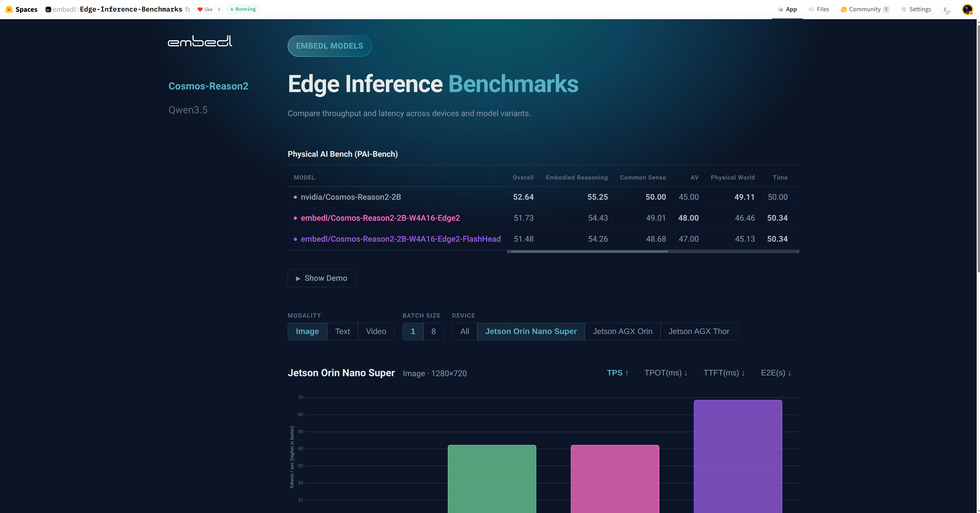Click the 51.48 overall score cell
This screenshot has height=513, width=980.
523,239
